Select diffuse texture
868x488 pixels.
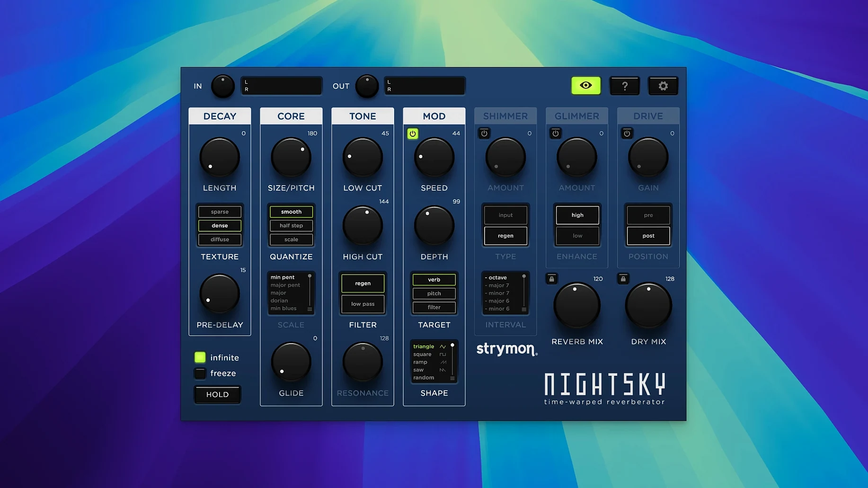(x=220, y=240)
